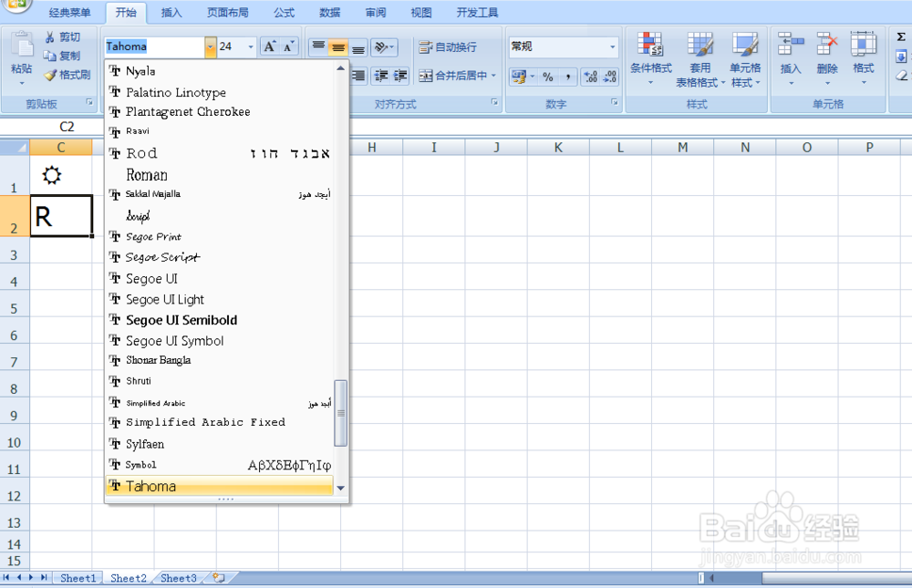This screenshot has height=588, width=912.
Task: Select the column C header
Action: coord(61,148)
